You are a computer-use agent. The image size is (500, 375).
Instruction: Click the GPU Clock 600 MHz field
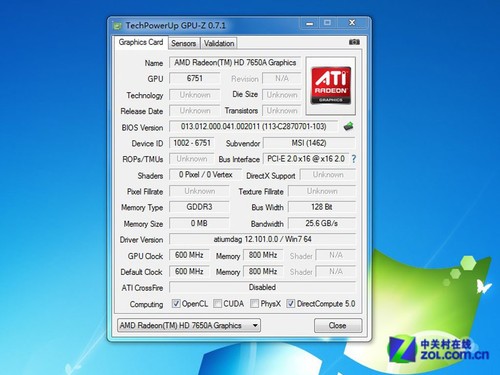(x=189, y=255)
